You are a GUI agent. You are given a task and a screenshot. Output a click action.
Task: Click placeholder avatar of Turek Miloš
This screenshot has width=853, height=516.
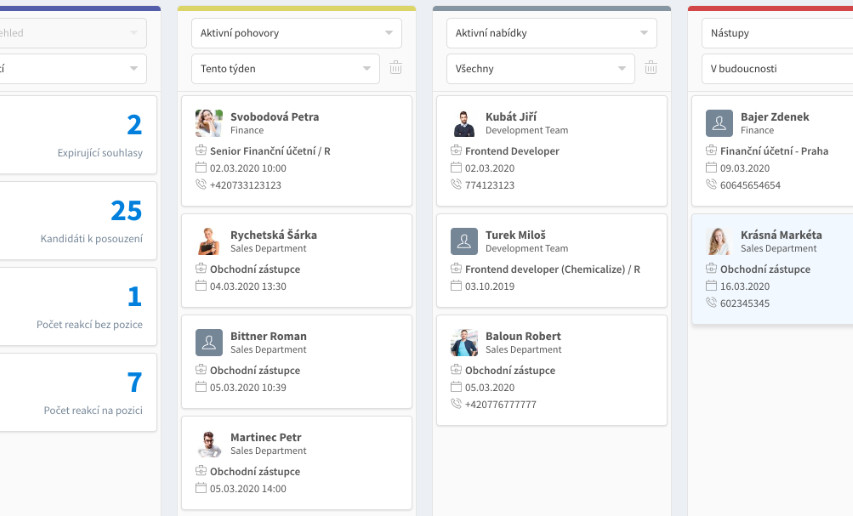[x=464, y=241]
